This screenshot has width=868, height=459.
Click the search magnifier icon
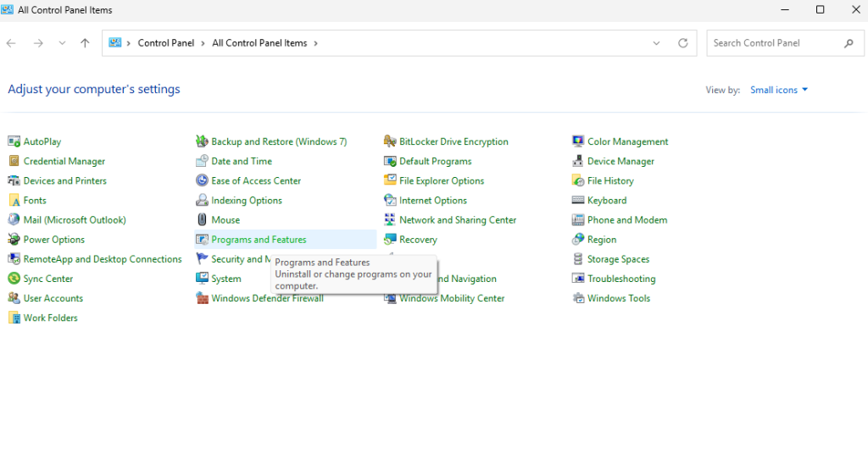coord(849,43)
